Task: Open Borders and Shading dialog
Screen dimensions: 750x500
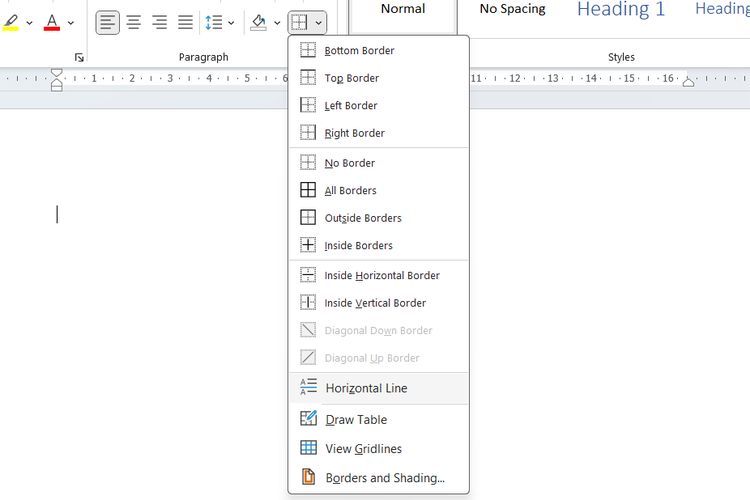Action: 378,478
